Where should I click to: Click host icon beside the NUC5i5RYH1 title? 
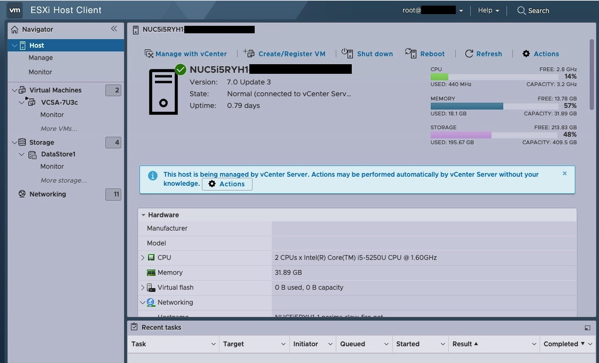click(x=136, y=30)
